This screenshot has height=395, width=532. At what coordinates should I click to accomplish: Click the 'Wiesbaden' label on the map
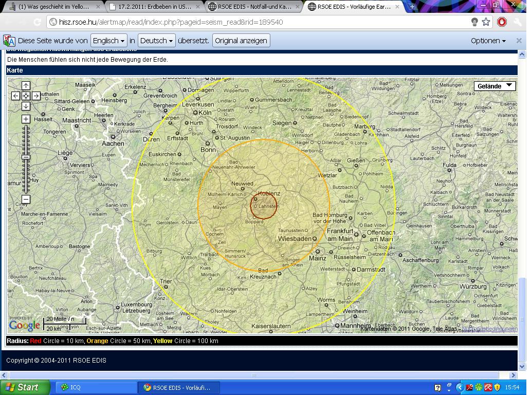pos(295,239)
